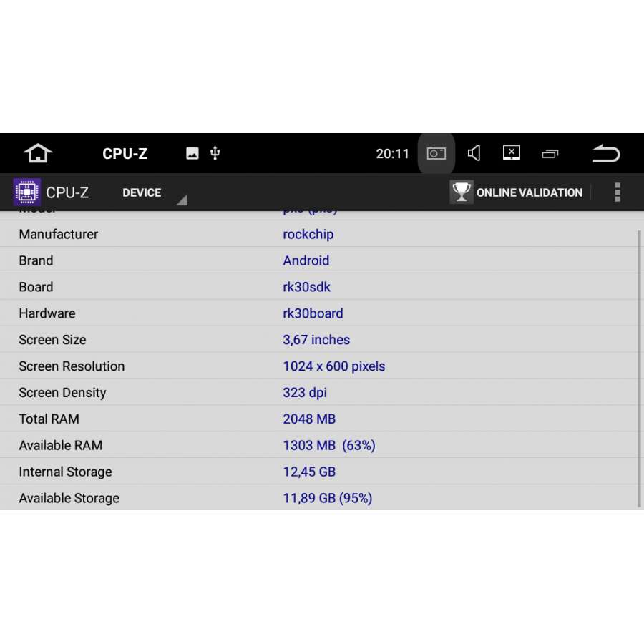
Task: Go back using the return arrow
Action: click(606, 154)
